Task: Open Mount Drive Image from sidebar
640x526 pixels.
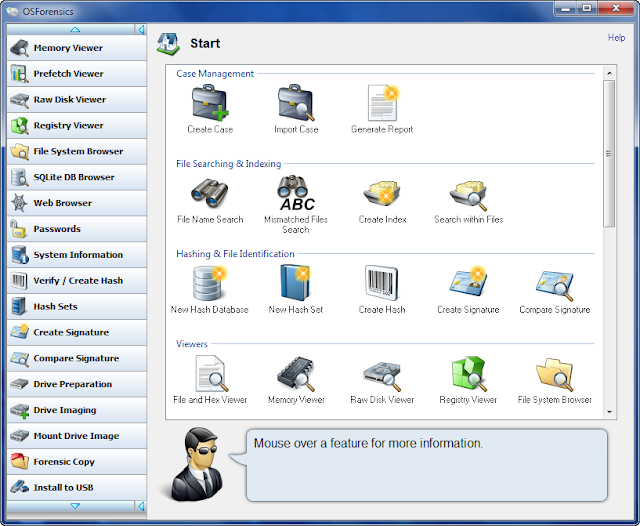Action: click(77, 435)
